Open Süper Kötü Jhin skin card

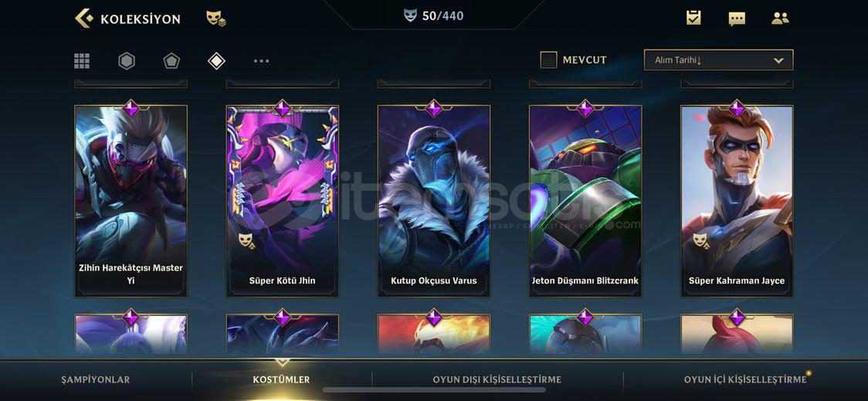click(x=283, y=201)
